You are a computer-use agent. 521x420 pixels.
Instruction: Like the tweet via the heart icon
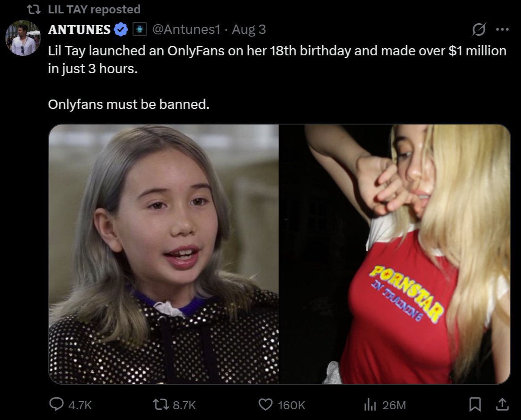pyautogui.click(x=265, y=405)
